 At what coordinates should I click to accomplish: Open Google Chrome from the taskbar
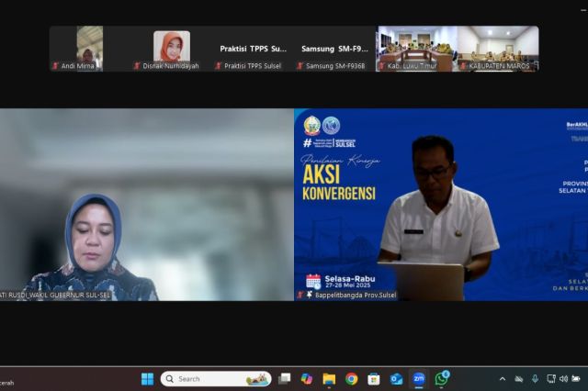[351, 379]
